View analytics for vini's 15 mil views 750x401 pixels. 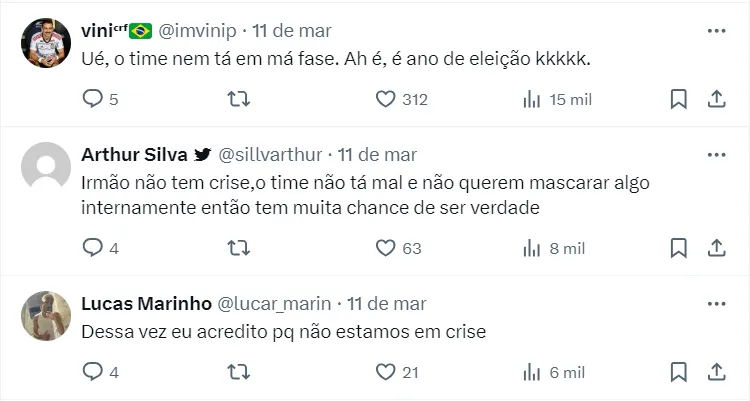(533, 99)
